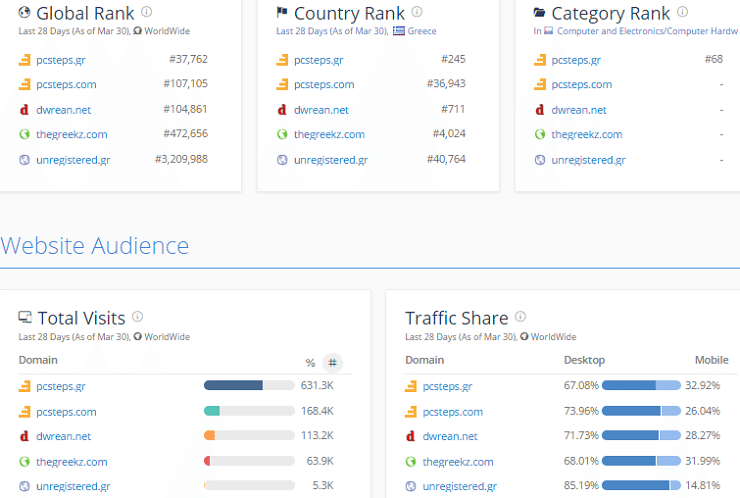Click dwrean.net favicon in Total Visits
The width and height of the screenshot is (740, 498).
(x=25, y=436)
